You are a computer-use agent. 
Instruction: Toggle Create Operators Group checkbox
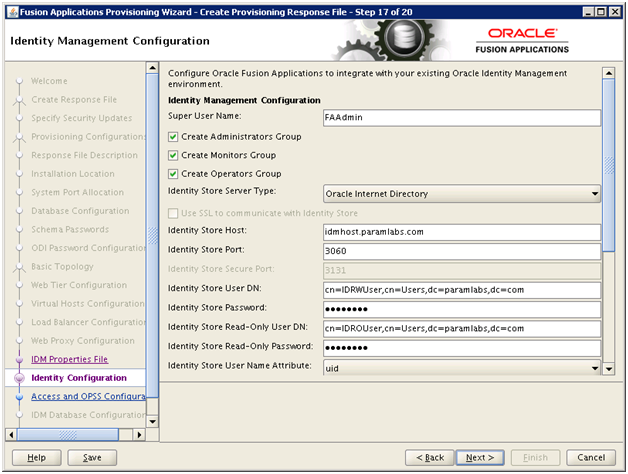[x=173, y=174]
